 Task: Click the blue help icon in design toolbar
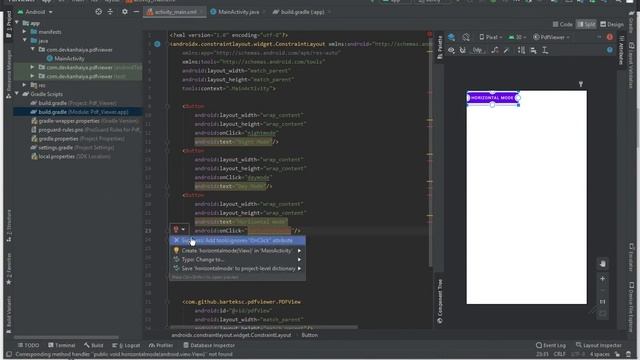tap(609, 50)
